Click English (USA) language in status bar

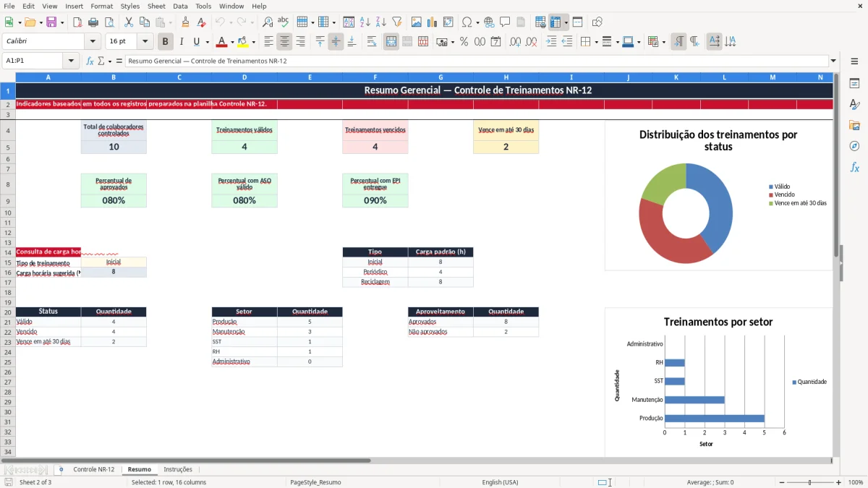pyautogui.click(x=501, y=482)
